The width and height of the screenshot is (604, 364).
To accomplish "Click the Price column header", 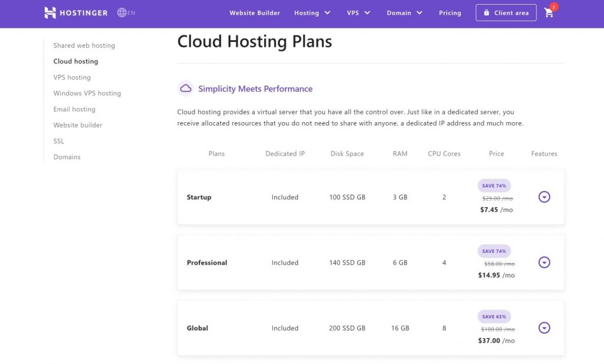I will point(496,154).
